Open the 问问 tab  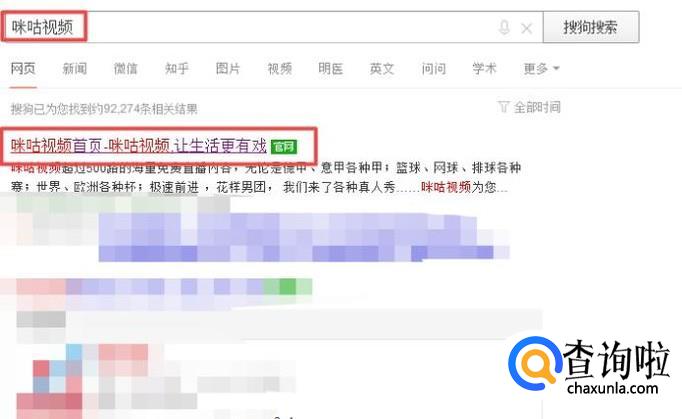tap(434, 69)
